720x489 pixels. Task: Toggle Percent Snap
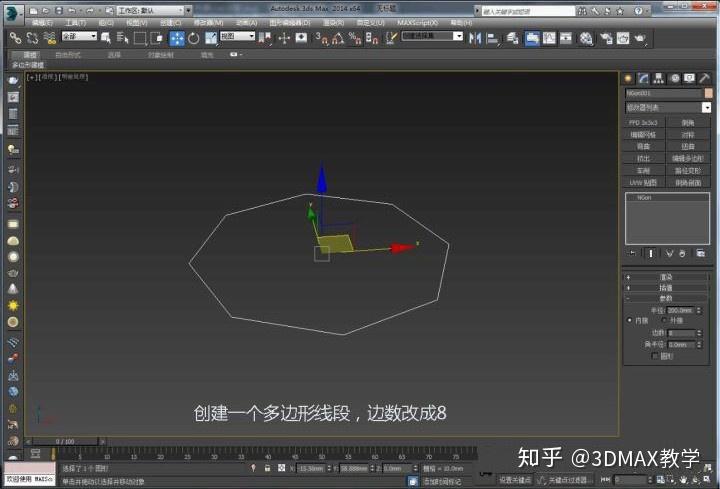point(354,38)
